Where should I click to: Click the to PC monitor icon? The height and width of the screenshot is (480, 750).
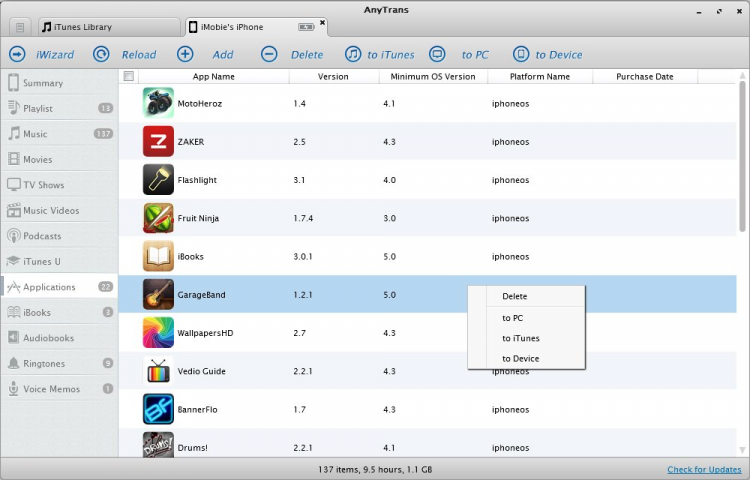pyautogui.click(x=437, y=54)
